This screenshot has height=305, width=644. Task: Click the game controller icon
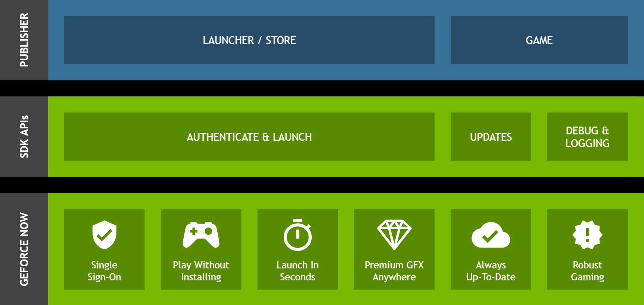tap(201, 235)
